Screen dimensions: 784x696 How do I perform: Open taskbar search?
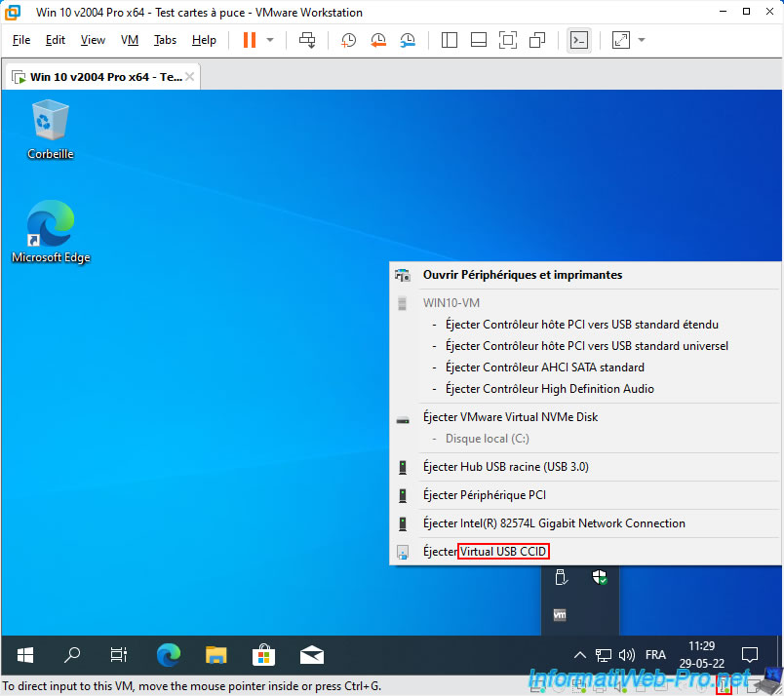[72, 655]
